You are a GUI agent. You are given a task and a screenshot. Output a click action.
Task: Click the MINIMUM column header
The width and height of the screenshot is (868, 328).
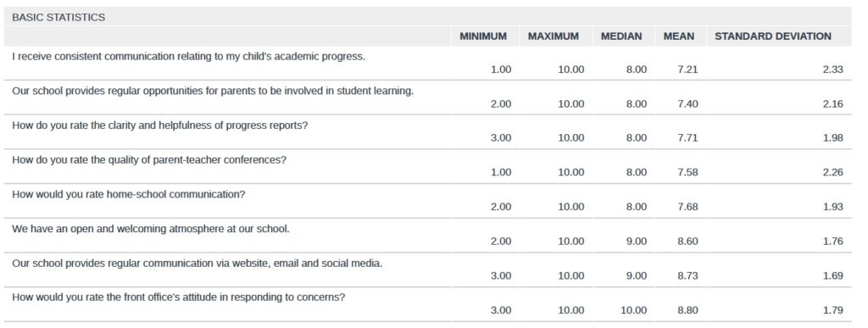[482, 36]
